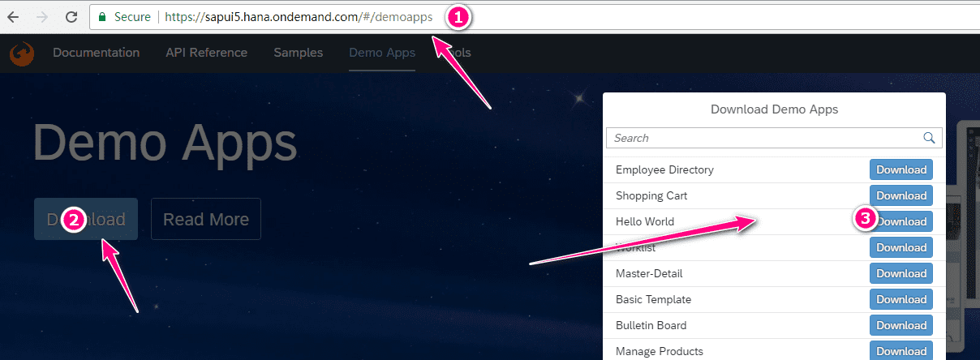Switch to API Reference tab
This screenshot has width=980, height=360.
click(x=206, y=53)
